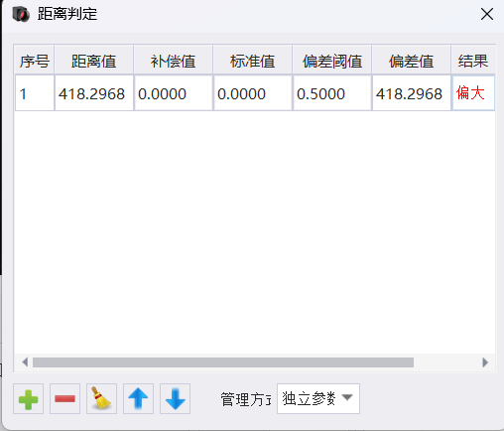Select the red 偏大 result cell
The image size is (504, 431).
(x=473, y=93)
